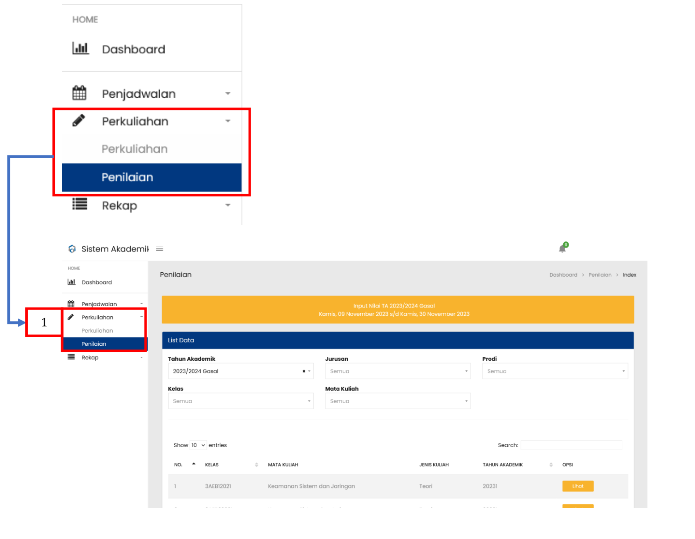Click the bar chart icon in enlarged sidebar
Viewport: 695px width, 539px height.
(81, 49)
